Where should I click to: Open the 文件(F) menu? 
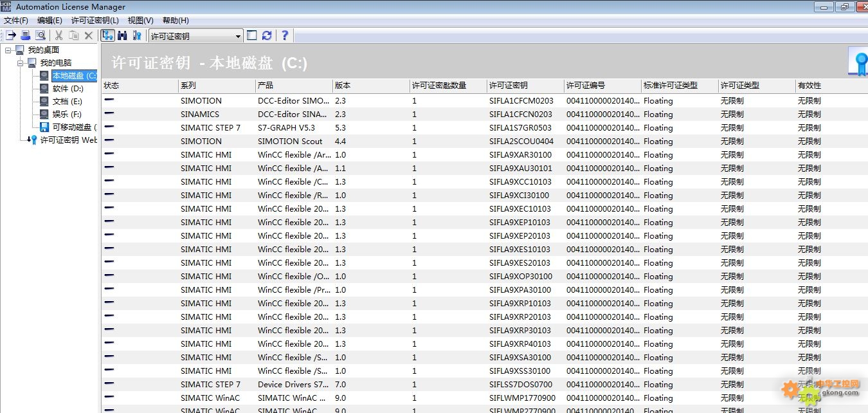tap(16, 21)
